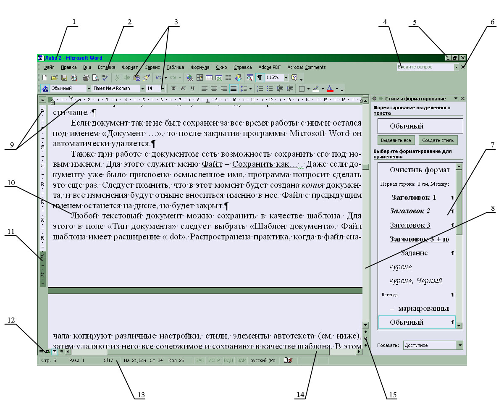Image resolution: width=504 pixels, height=420 pixels.
Task: Apply a bulleted list
Action: coord(270,89)
